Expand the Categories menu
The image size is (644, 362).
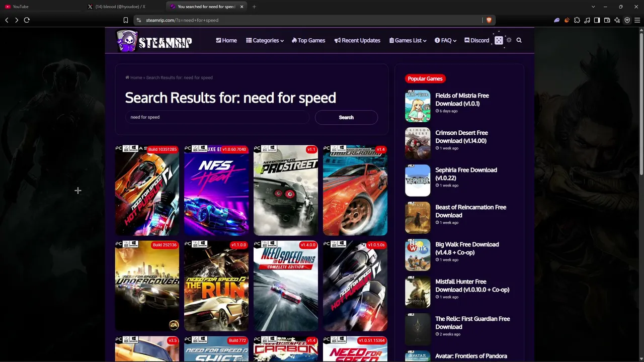coord(265,40)
